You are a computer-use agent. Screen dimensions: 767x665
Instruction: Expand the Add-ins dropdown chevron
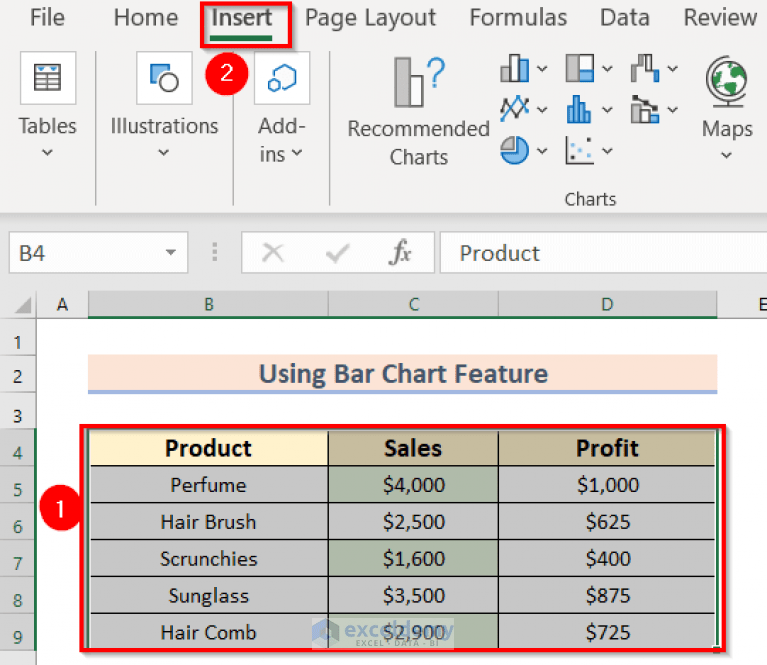click(x=297, y=153)
